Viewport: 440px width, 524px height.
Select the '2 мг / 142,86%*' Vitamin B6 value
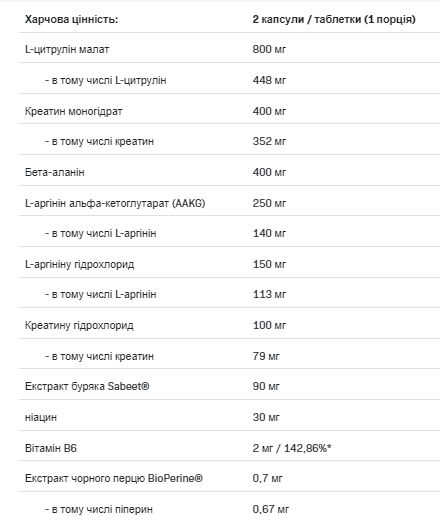pyautogui.click(x=292, y=448)
